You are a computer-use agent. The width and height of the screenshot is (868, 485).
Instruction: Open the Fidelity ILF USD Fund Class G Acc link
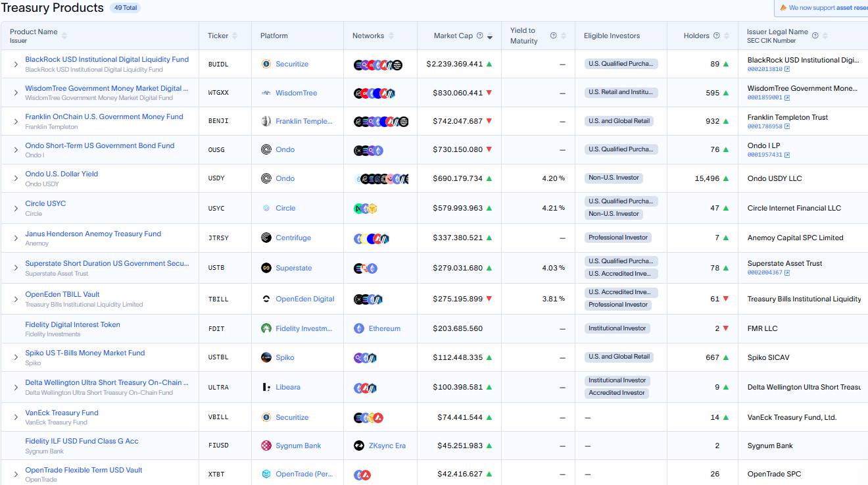82,441
